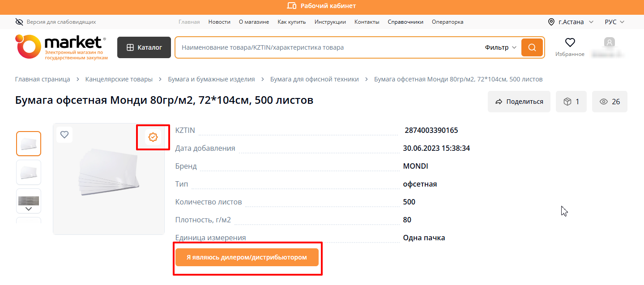Open Как купить menu item
644x285 pixels.
(291, 22)
